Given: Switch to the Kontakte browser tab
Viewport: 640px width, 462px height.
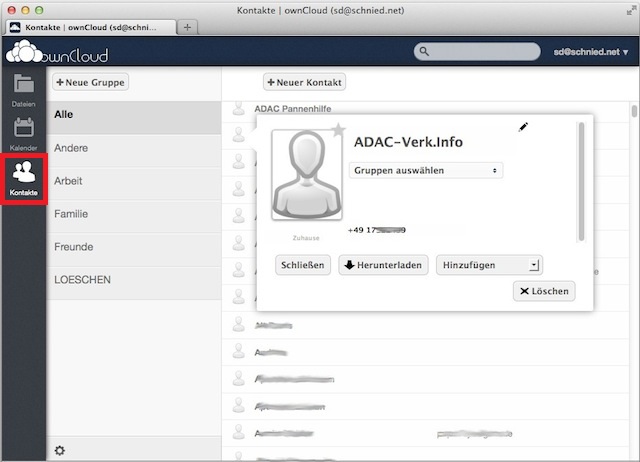Looking at the screenshot, I should pos(91,27).
